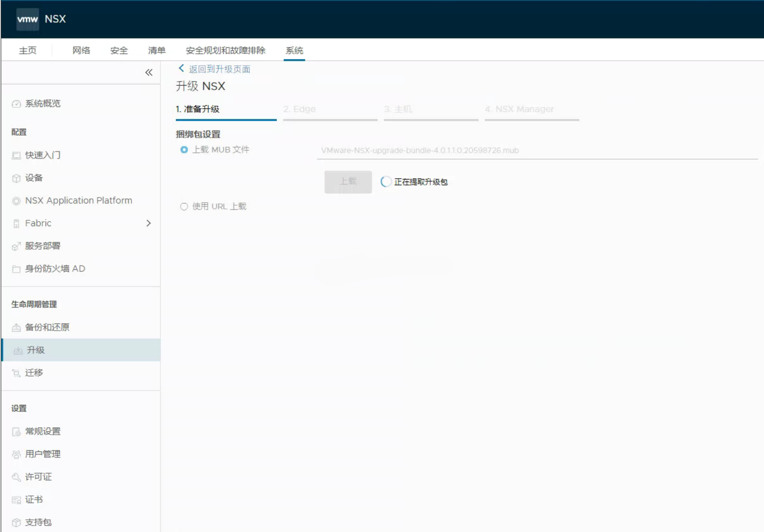The width and height of the screenshot is (764, 532).
Task: Click the back arrow beside 返回到升级页面
Action: coord(181,68)
